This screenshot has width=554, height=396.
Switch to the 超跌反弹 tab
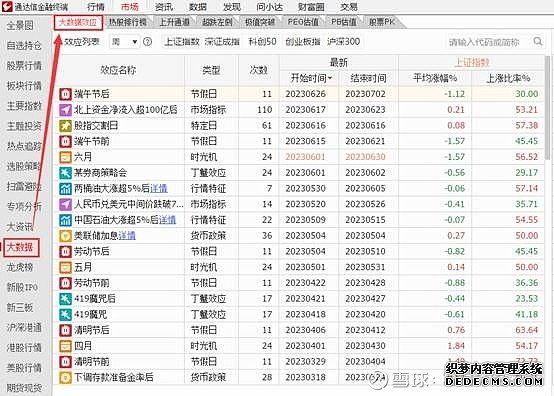[x=217, y=22]
